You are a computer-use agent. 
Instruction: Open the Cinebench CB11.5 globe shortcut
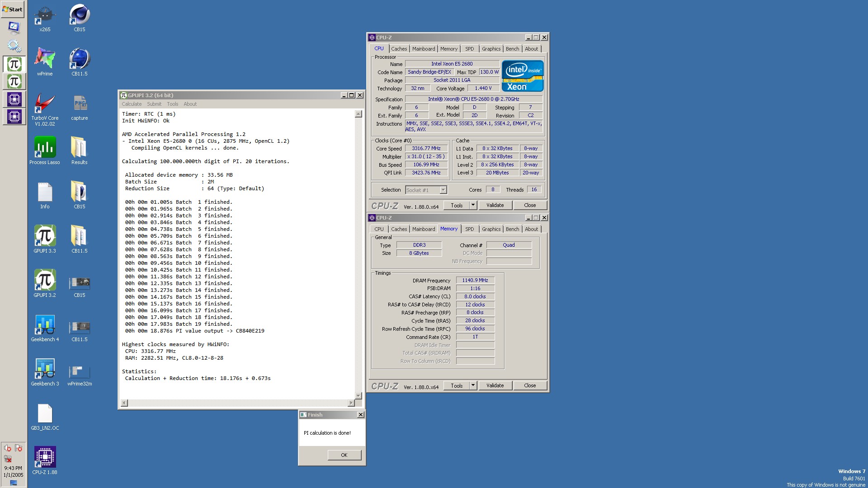pyautogui.click(x=80, y=62)
